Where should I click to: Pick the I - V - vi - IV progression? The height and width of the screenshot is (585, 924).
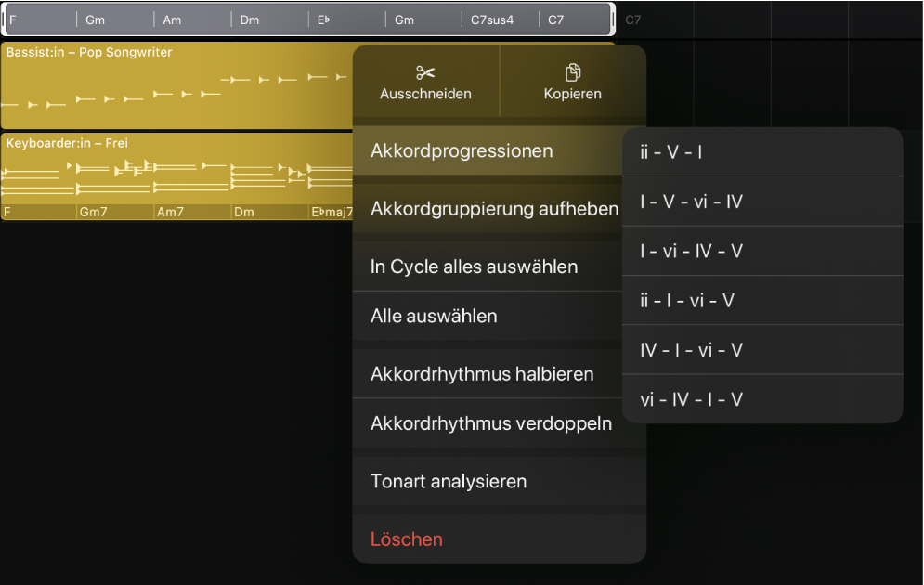[x=692, y=201]
